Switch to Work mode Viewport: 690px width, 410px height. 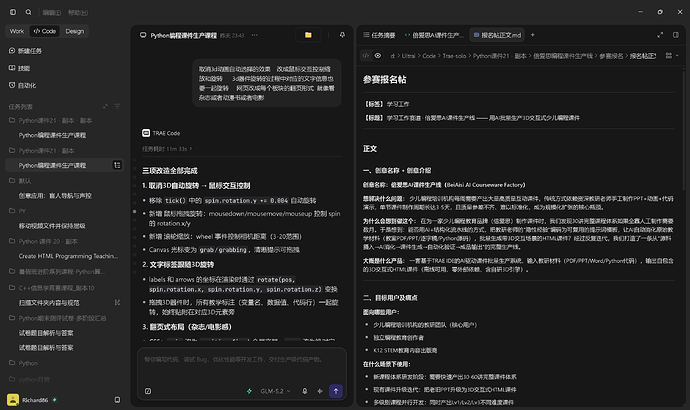[17, 31]
